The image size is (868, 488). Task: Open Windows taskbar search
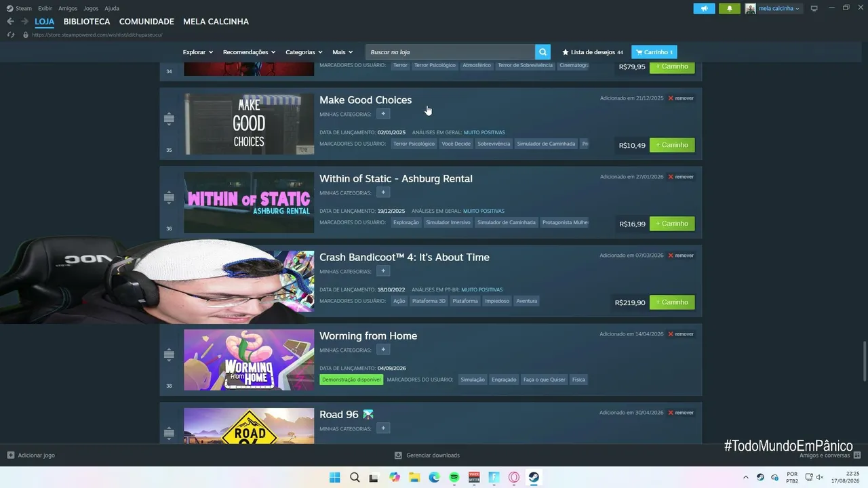click(x=355, y=477)
